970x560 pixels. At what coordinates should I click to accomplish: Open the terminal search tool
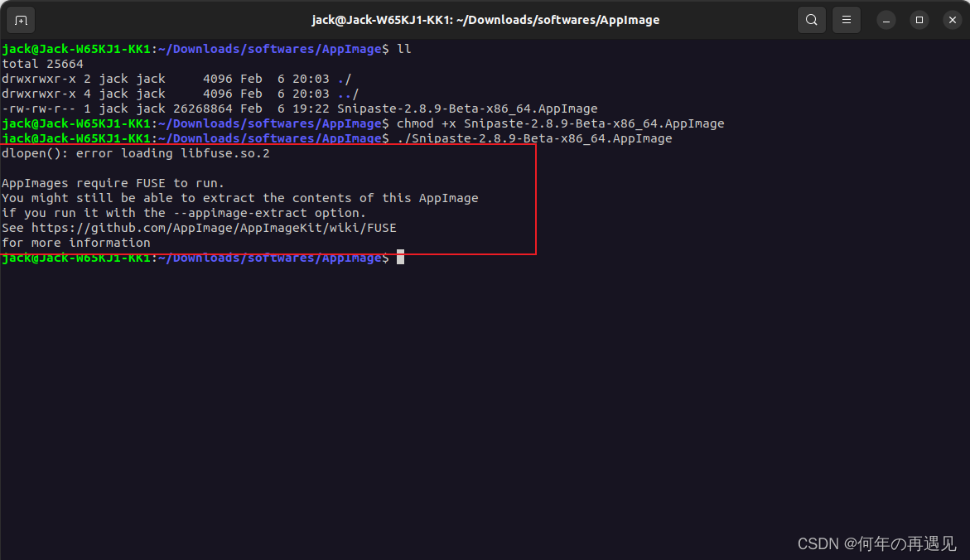(x=811, y=20)
